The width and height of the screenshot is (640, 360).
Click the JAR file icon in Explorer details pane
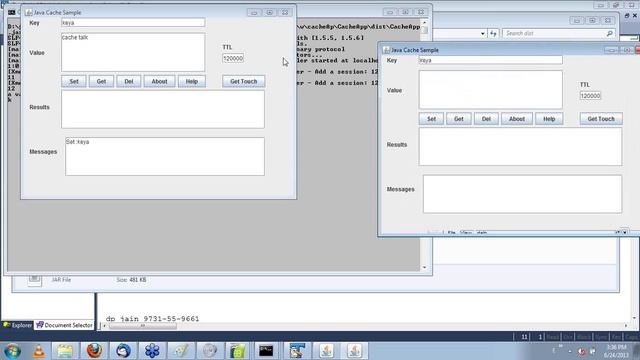35,280
